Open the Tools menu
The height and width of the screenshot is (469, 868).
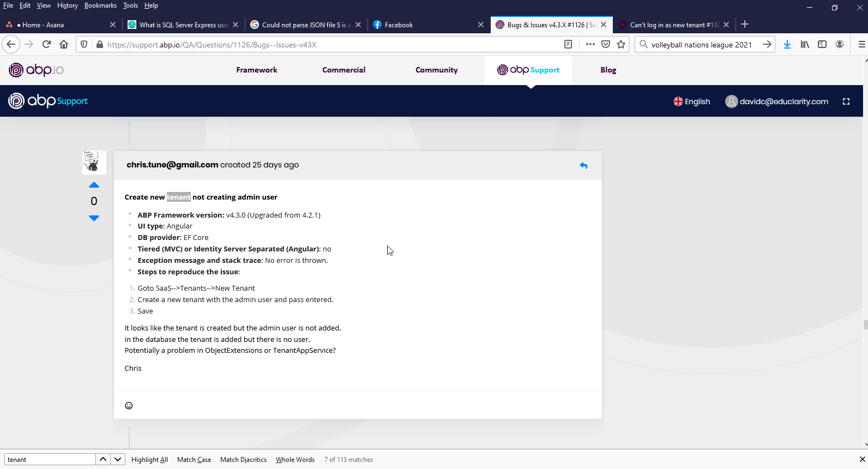130,5
